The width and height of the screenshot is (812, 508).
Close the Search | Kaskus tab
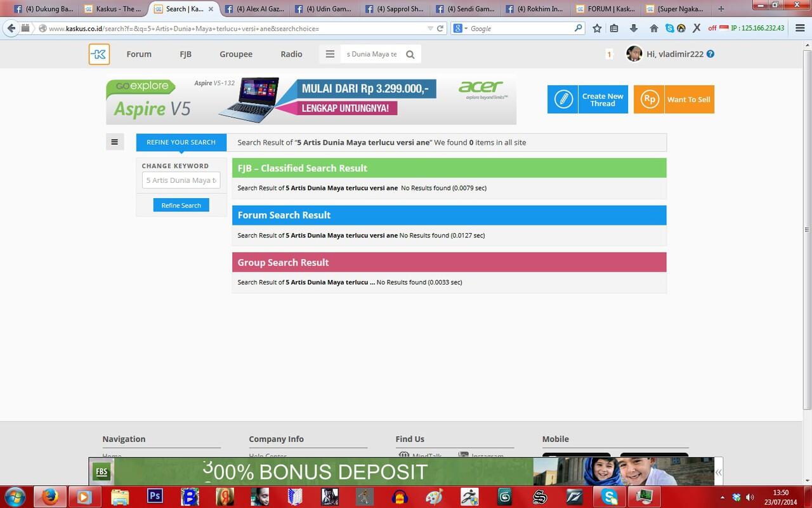coord(211,9)
